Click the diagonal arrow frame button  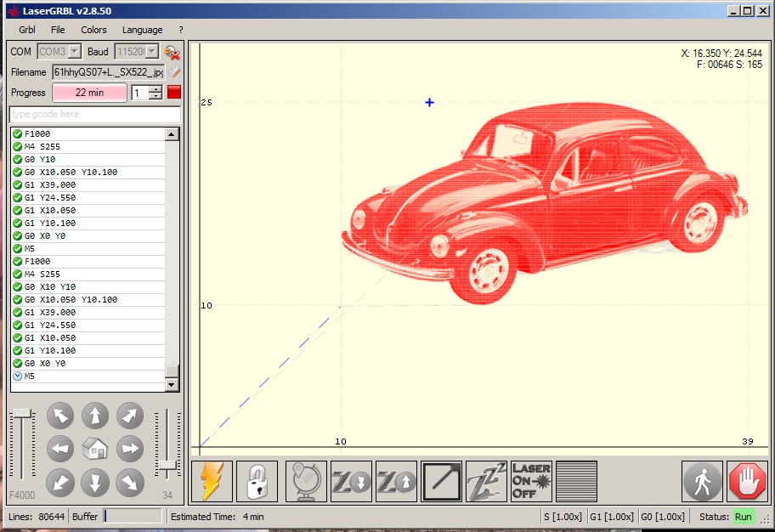441,482
